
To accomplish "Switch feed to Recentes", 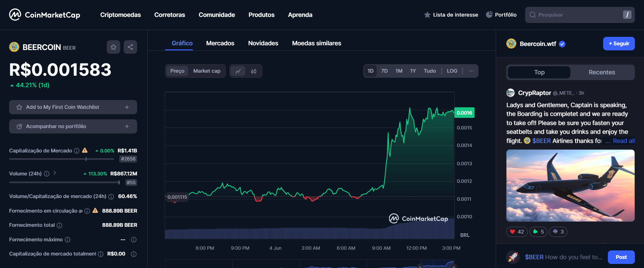I will click(602, 72).
